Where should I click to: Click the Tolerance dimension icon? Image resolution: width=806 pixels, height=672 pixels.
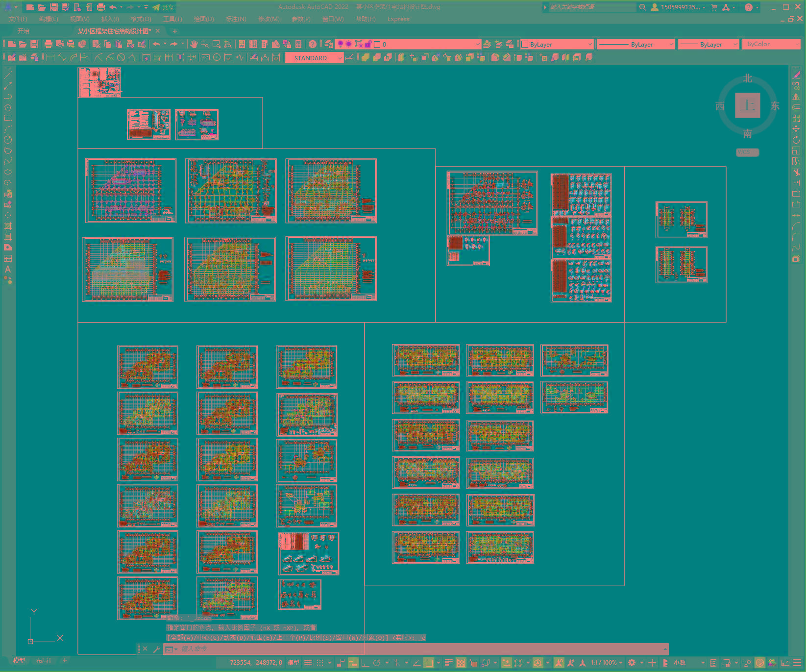(x=205, y=57)
